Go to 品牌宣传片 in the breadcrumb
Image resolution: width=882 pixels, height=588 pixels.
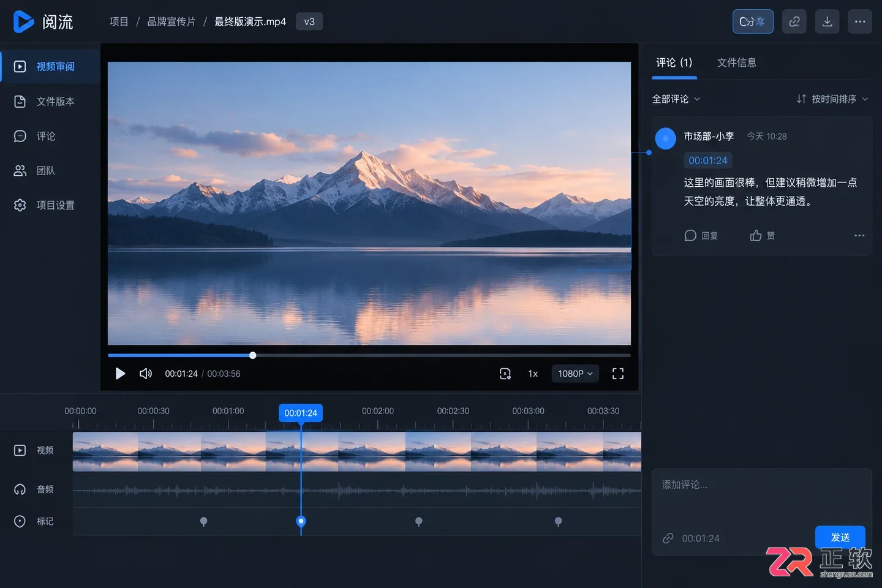171,21
